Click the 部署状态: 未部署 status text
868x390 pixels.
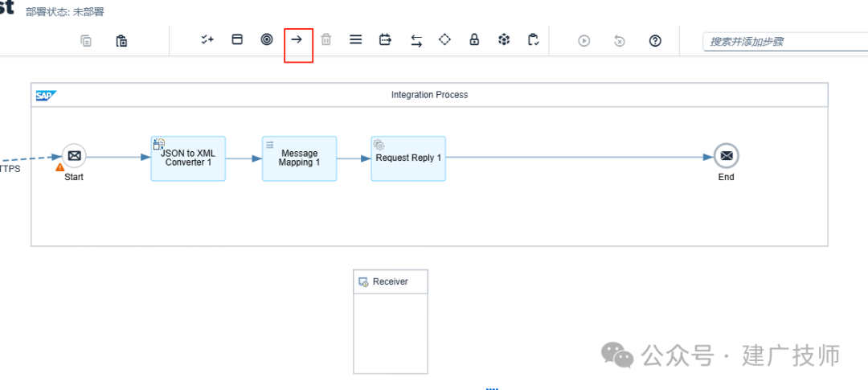pos(64,11)
